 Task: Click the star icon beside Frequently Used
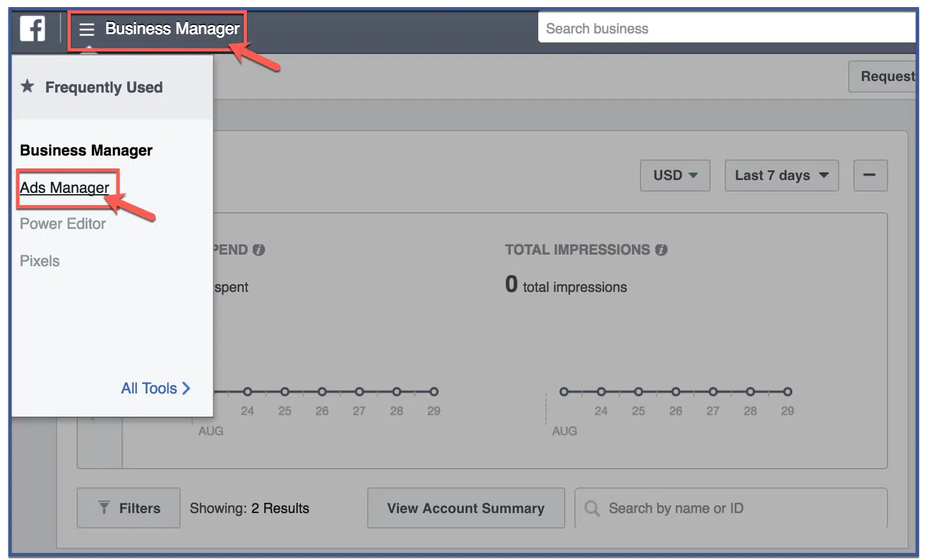[x=27, y=86]
